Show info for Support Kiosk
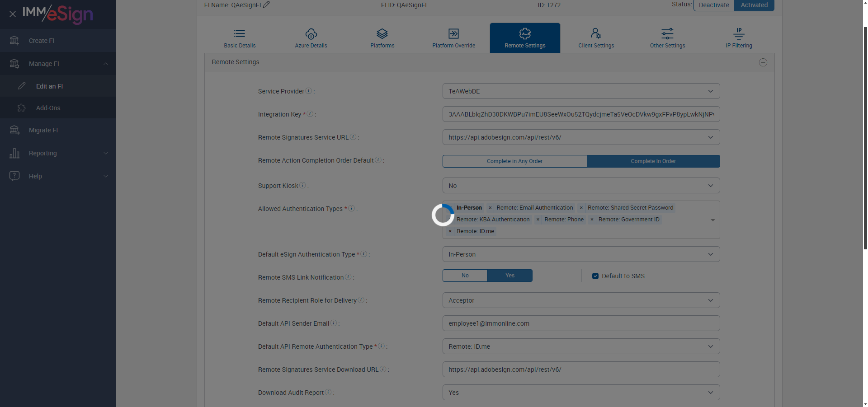Image resolution: width=868 pixels, height=407 pixels. (x=302, y=185)
